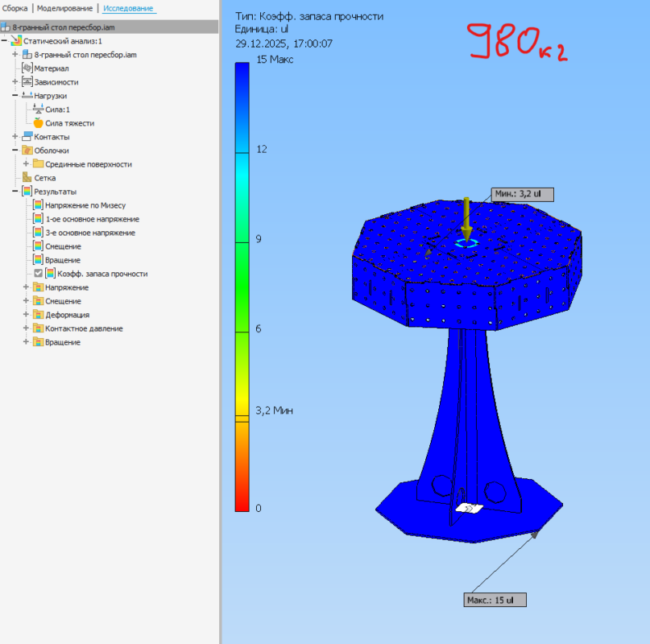Collapse the Нагрузки branch
Image resolution: width=650 pixels, height=644 pixels.
14,96
